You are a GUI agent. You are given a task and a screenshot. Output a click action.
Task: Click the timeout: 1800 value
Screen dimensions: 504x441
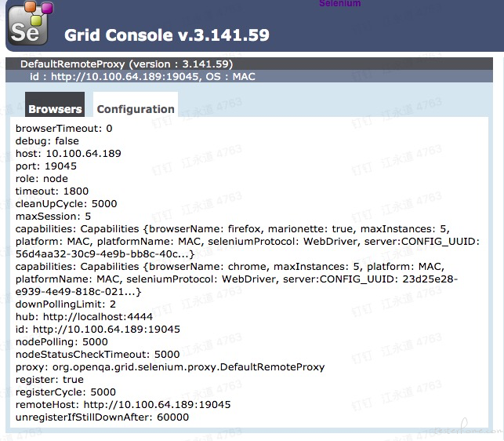(x=52, y=191)
